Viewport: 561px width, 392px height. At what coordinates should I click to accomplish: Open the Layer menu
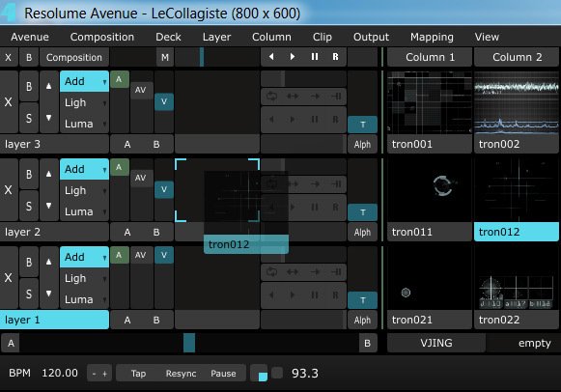click(217, 37)
